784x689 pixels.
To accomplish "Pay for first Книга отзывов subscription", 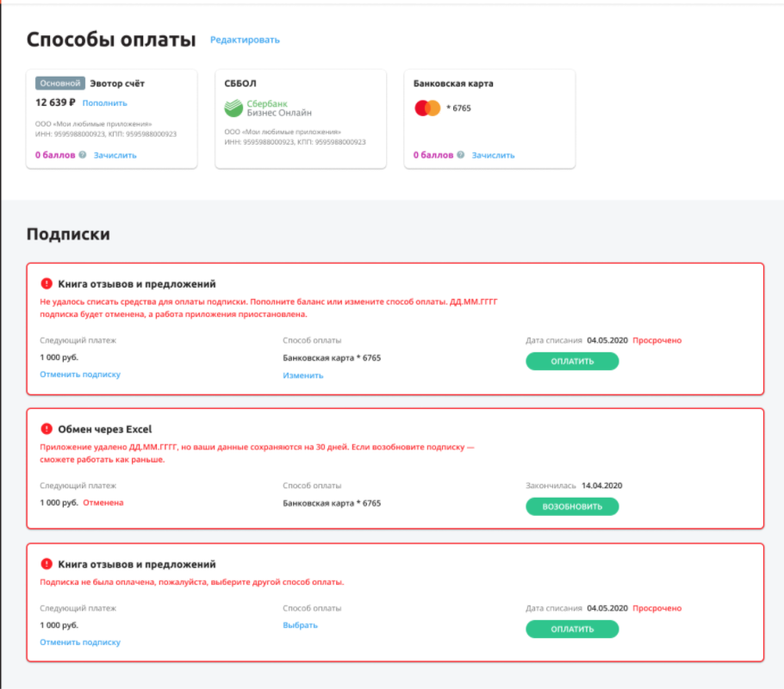I will (572, 361).
